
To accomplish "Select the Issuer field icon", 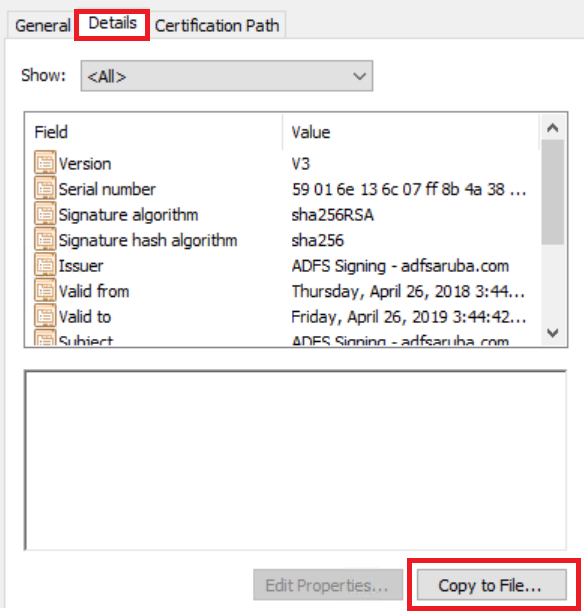I will [x=45, y=264].
